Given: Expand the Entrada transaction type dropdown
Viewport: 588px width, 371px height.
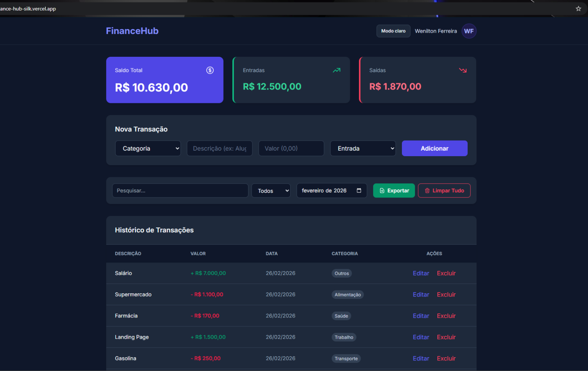Looking at the screenshot, I should coord(363,149).
